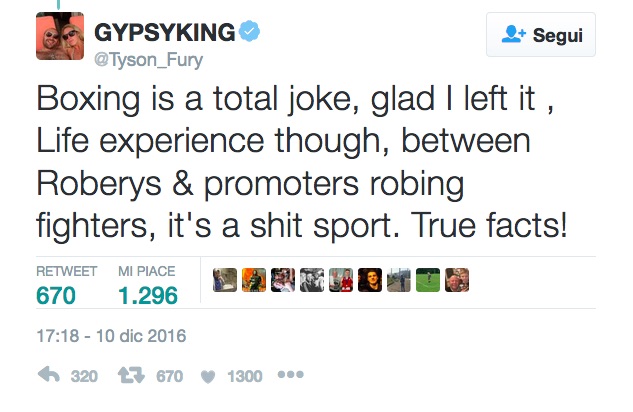Viewport: 633px width, 412px height.
Task: Click the reply arrow icon
Action: [47, 376]
